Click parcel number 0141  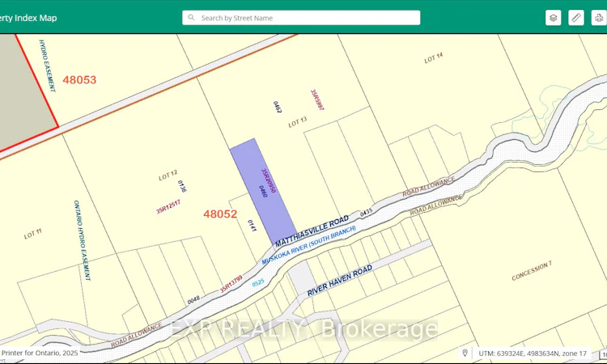[252, 226]
